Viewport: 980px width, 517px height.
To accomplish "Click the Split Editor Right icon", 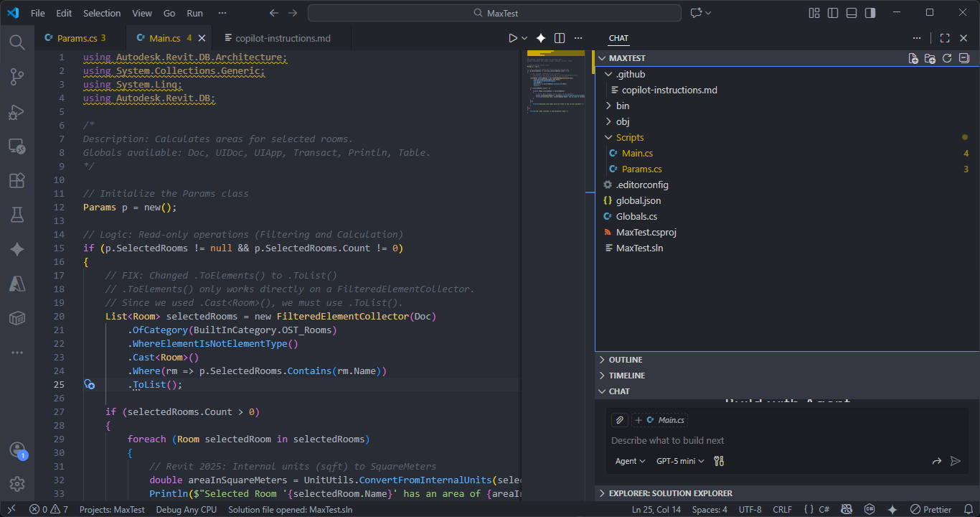I will tap(560, 38).
